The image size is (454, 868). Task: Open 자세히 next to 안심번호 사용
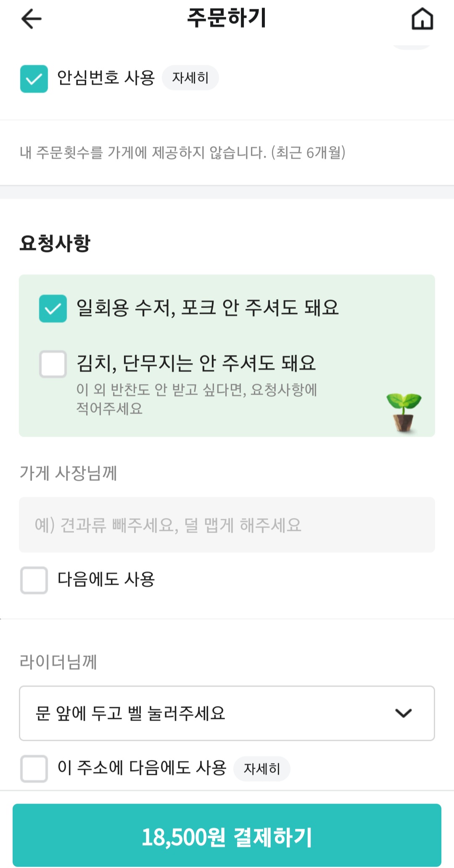(190, 78)
